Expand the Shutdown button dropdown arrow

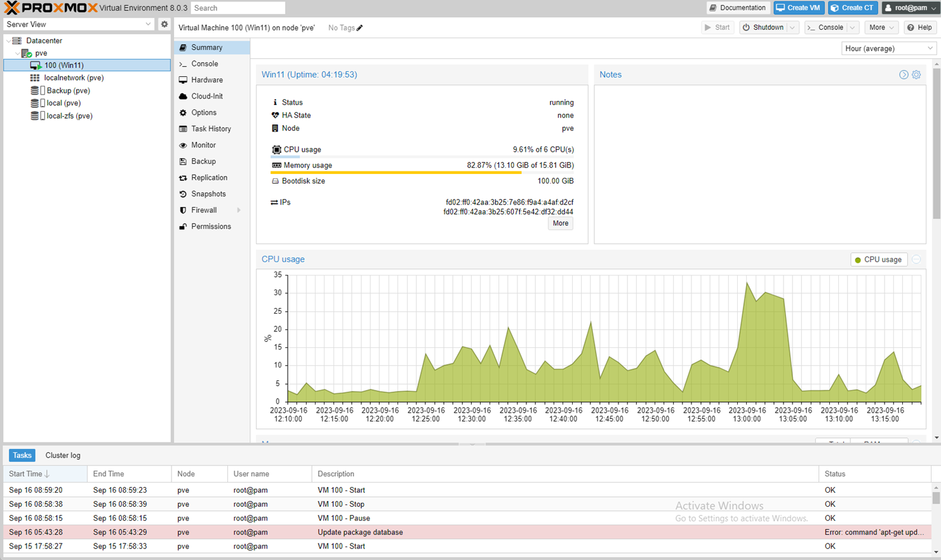792,28
